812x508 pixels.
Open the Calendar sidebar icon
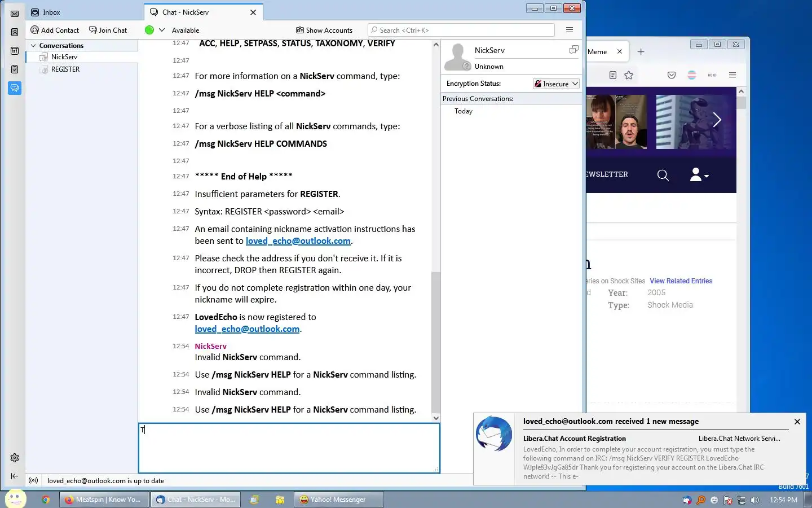click(x=15, y=51)
